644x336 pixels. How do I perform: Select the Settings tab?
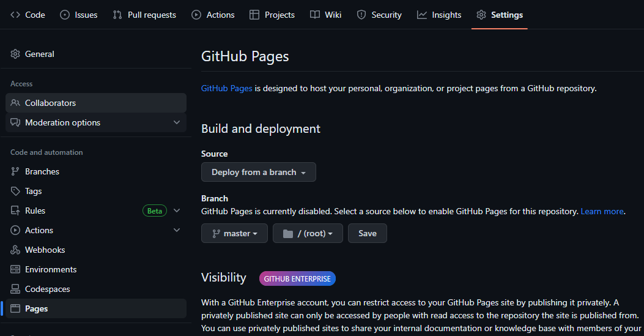500,15
